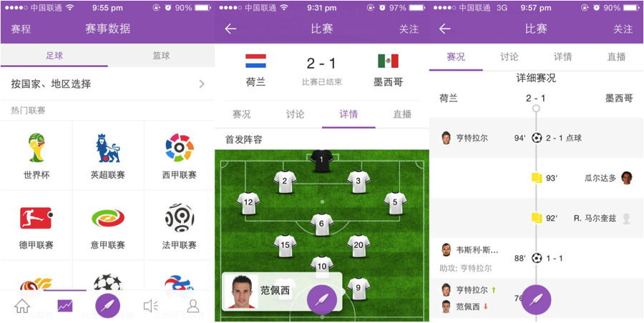Tap the home icon in bottom bar

pos(22,306)
